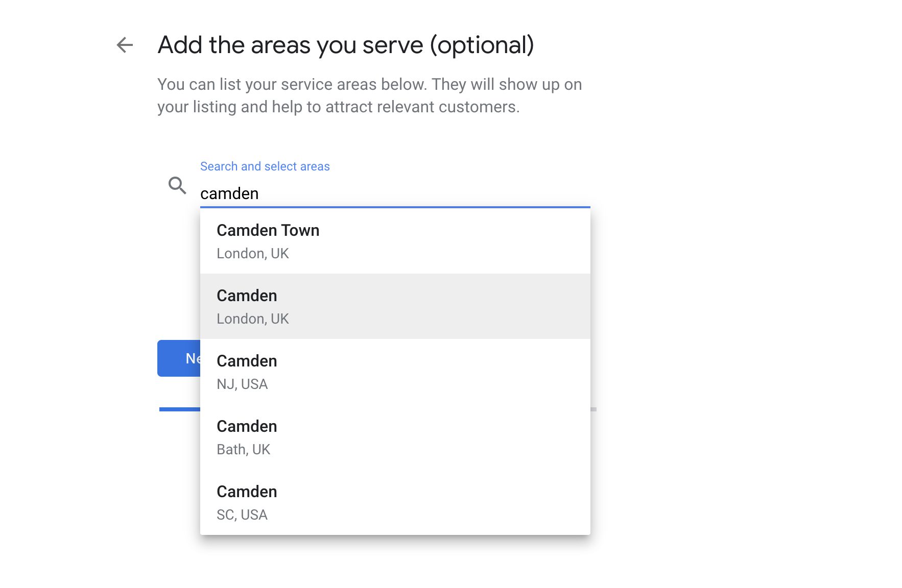The image size is (902, 588).
Task: Focus the search field containing 'camden'
Action: [x=395, y=193]
